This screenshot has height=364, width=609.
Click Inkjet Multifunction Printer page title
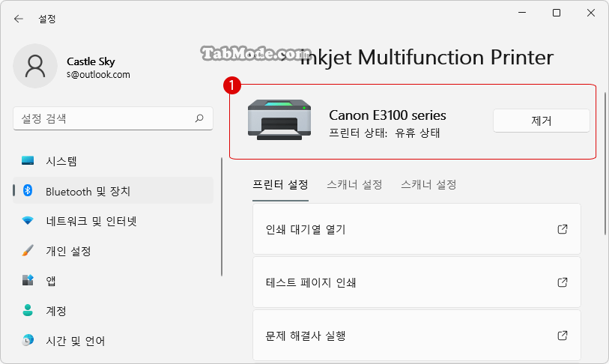(x=427, y=58)
